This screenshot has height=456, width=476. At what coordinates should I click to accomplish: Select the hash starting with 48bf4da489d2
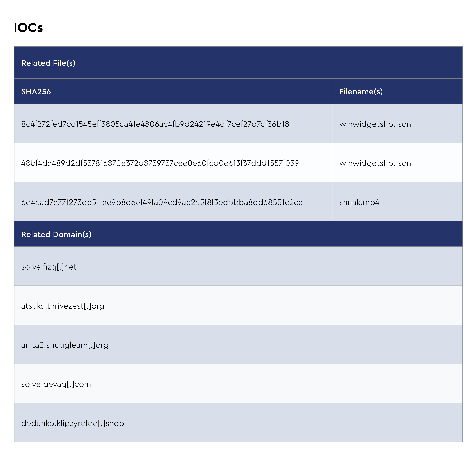(160, 163)
